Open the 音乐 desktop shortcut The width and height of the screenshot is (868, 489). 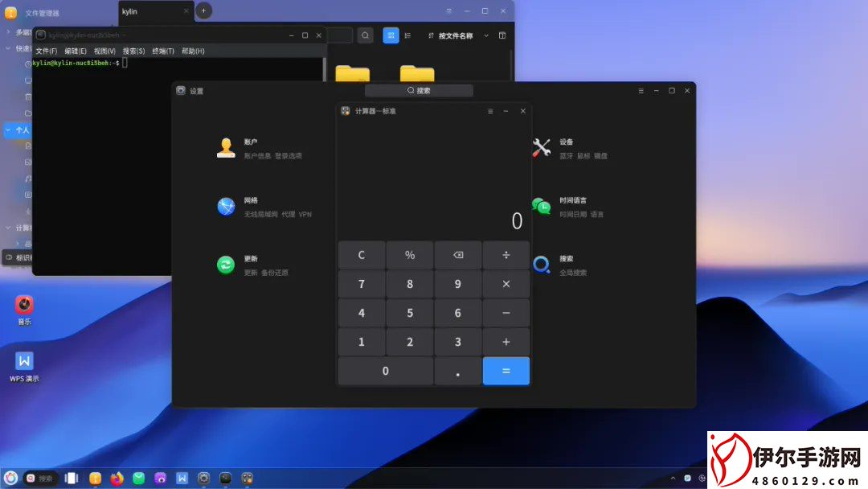24,310
